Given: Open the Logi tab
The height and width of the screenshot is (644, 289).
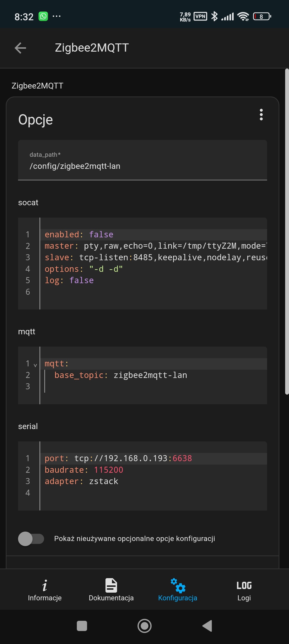Looking at the screenshot, I should point(244,590).
